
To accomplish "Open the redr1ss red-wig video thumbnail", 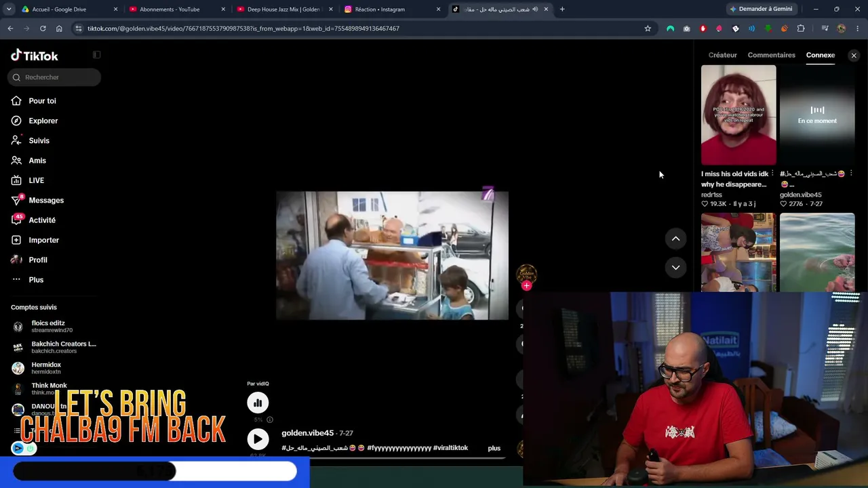I will (x=738, y=115).
